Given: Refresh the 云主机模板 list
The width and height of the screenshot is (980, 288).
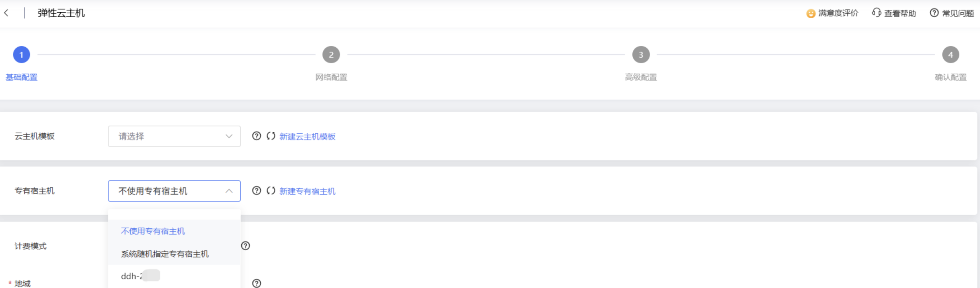Looking at the screenshot, I should [271, 136].
